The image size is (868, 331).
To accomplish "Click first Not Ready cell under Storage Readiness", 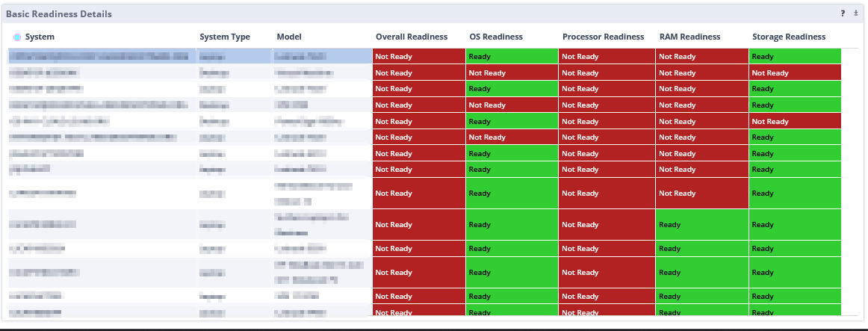I will point(795,73).
